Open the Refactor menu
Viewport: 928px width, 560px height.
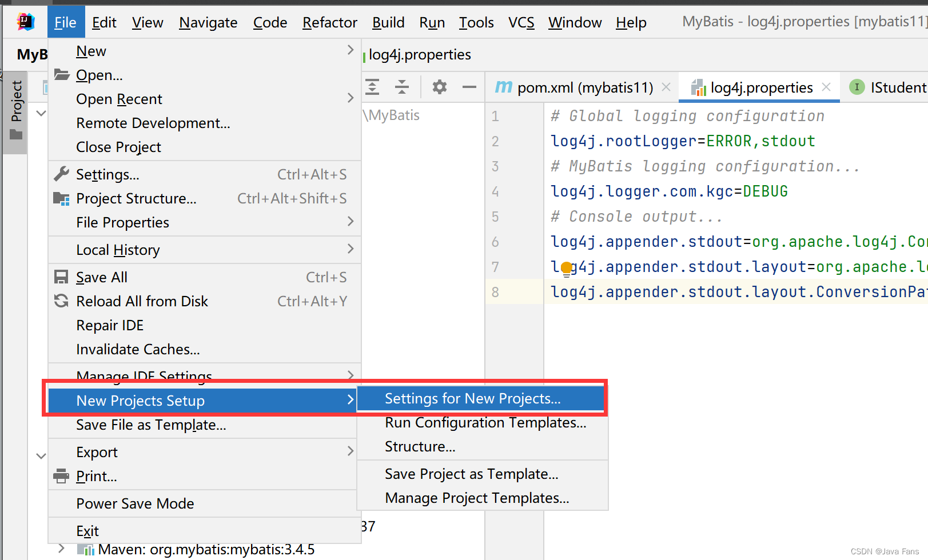pos(330,22)
